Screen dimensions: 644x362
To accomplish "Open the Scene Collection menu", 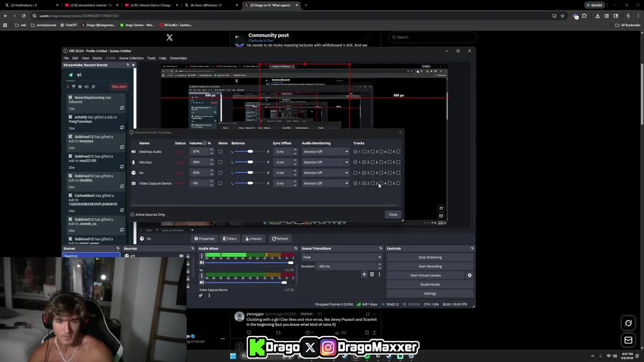I will point(131,58).
